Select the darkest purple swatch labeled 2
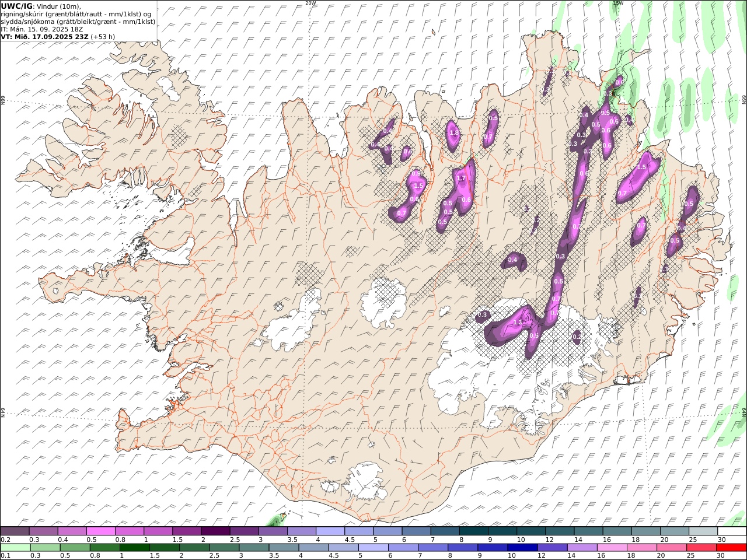The width and height of the screenshot is (747, 560). click(x=215, y=531)
